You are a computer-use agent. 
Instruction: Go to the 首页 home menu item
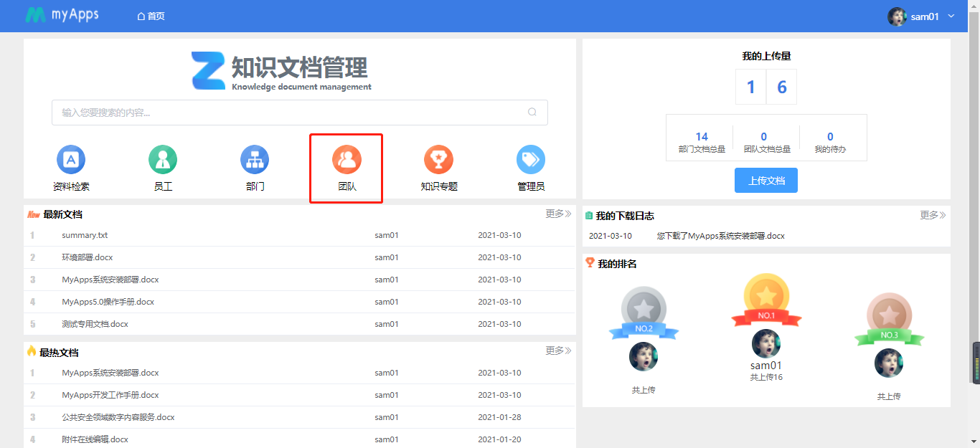click(151, 16)
